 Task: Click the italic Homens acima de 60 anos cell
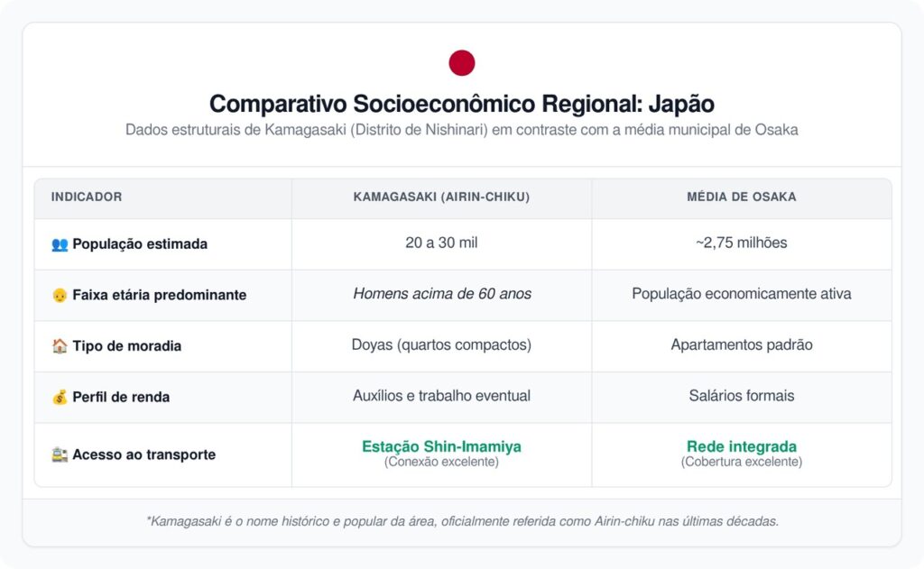pos(441,294)
